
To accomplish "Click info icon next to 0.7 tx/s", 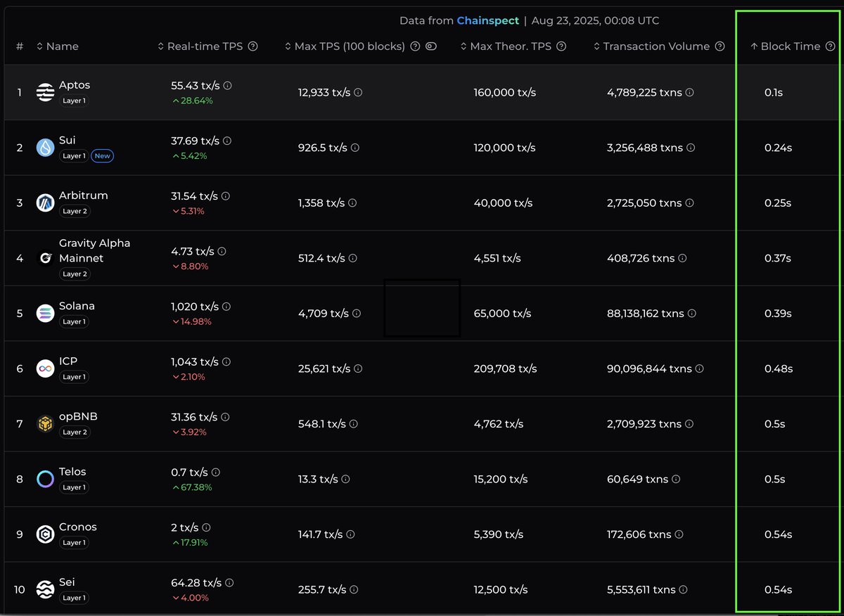I will pyautogui.click(x=216, y=473).
